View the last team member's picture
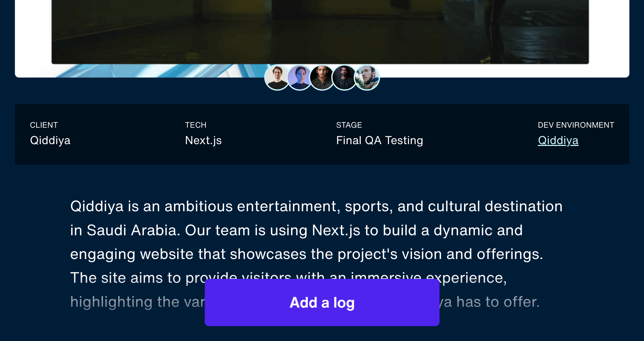The image size is (644, 341). 367,77
